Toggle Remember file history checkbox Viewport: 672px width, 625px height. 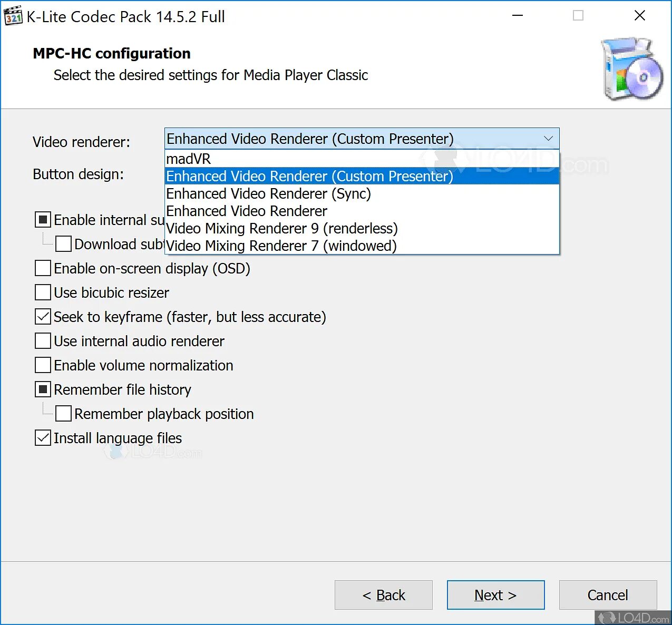(43, 389)
